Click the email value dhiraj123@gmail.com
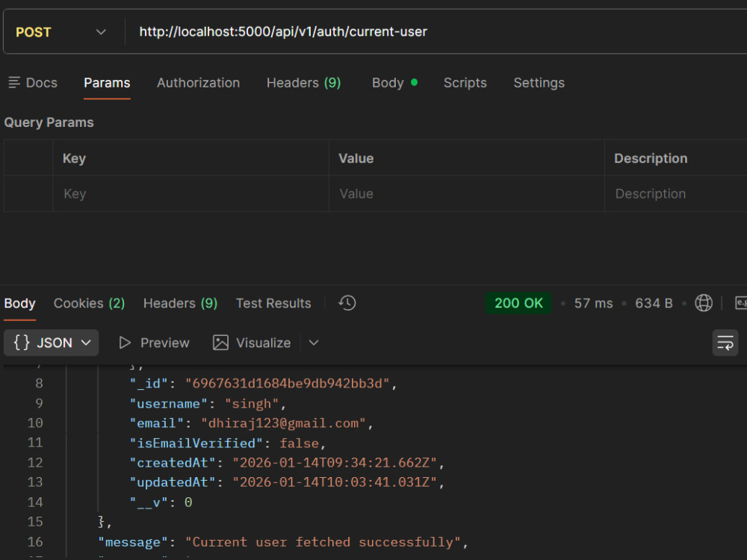Screen dimensions: 747x560 click(x=283, y=423)
